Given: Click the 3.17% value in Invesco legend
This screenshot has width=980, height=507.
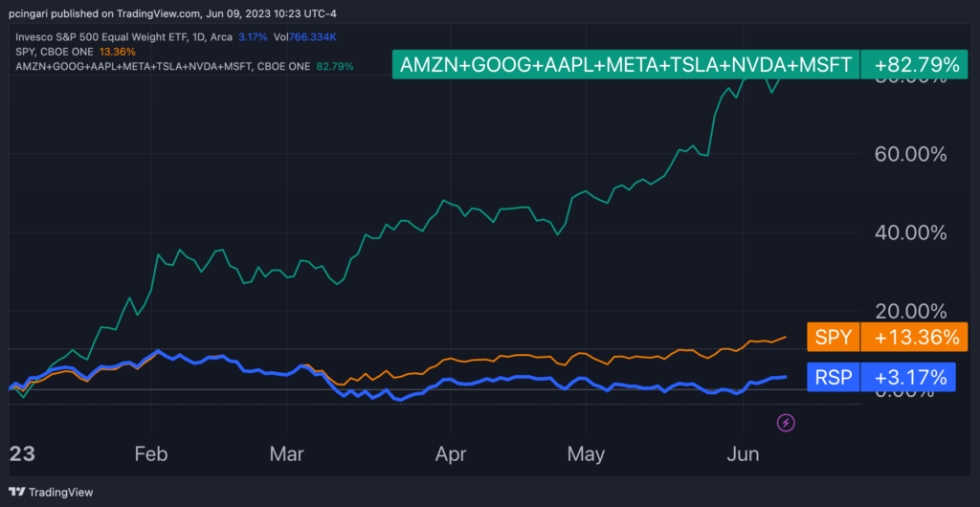Looking at the screenshot, I should 253,37.
